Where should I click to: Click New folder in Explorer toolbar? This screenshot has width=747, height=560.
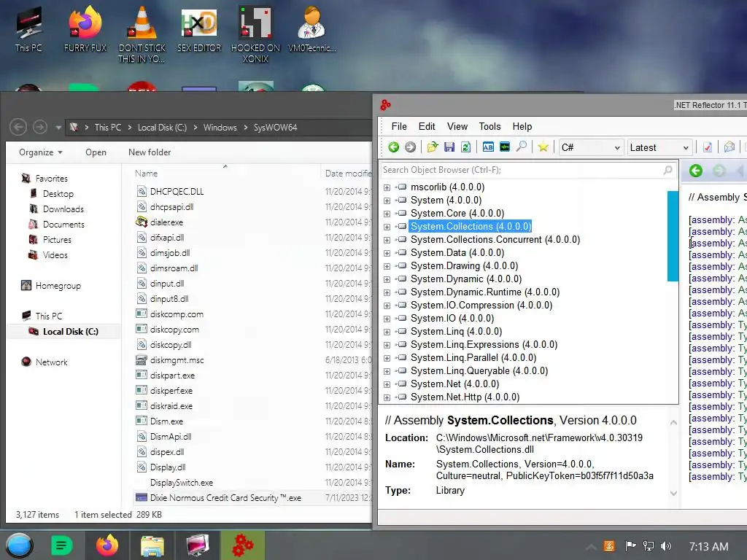(x=150, y=152)
